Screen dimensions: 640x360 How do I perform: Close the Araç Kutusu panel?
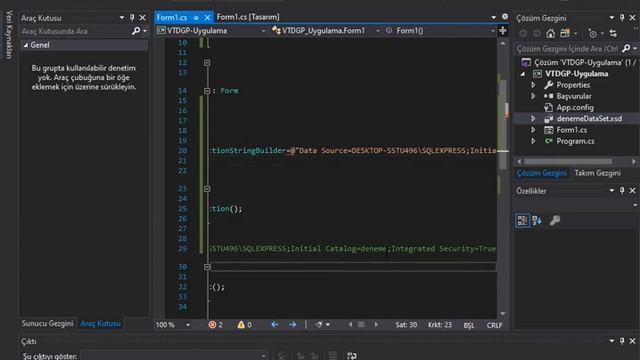(x=142, y=18)
